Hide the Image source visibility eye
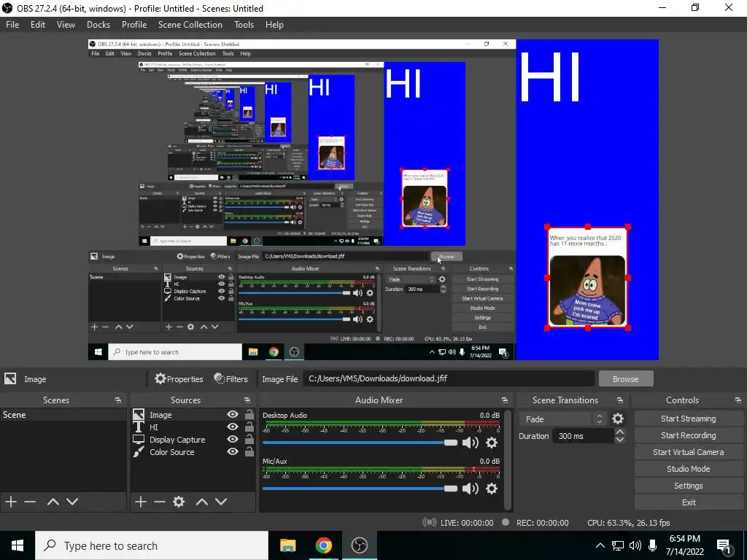 click(x=233, y=415)
